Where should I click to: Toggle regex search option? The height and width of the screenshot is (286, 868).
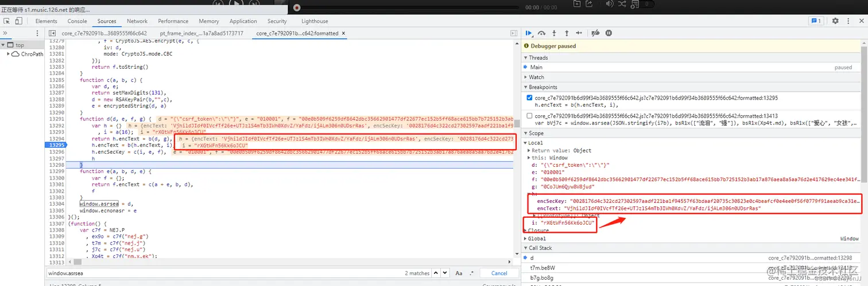click(x=472, y=273)
